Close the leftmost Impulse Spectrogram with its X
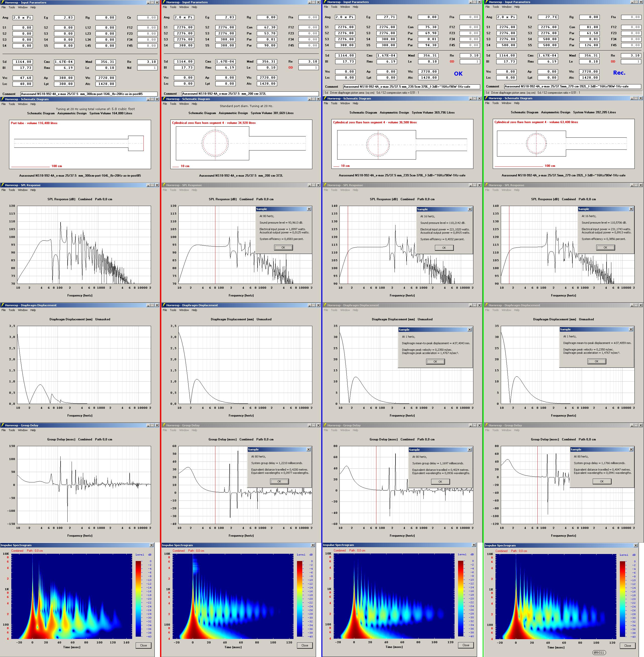This screenshot has width=644, height=657. click(x=151, y=545)
